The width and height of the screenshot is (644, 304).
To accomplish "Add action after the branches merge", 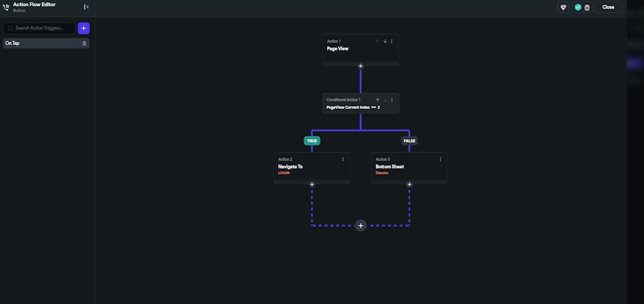I will coord(361,225).
